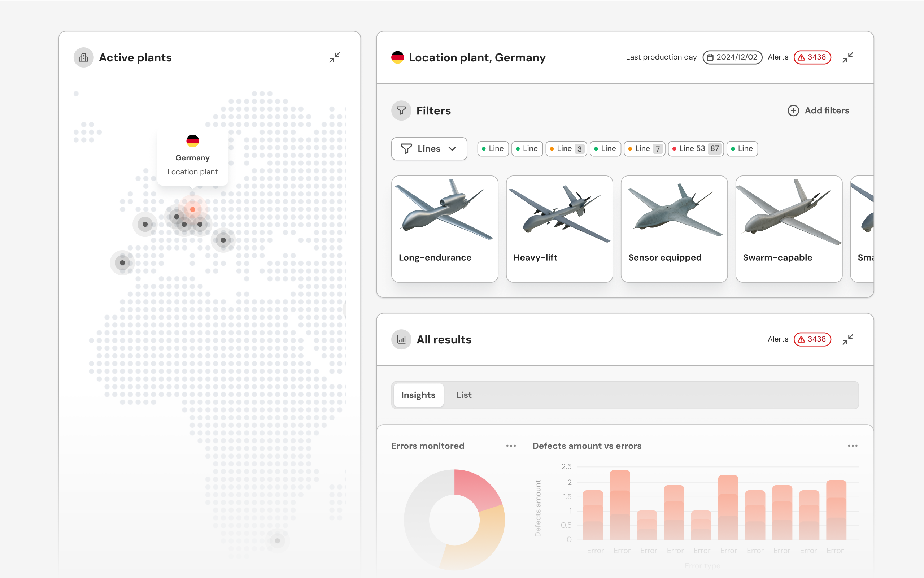Collapse the Active plants panel

[334, 57]
